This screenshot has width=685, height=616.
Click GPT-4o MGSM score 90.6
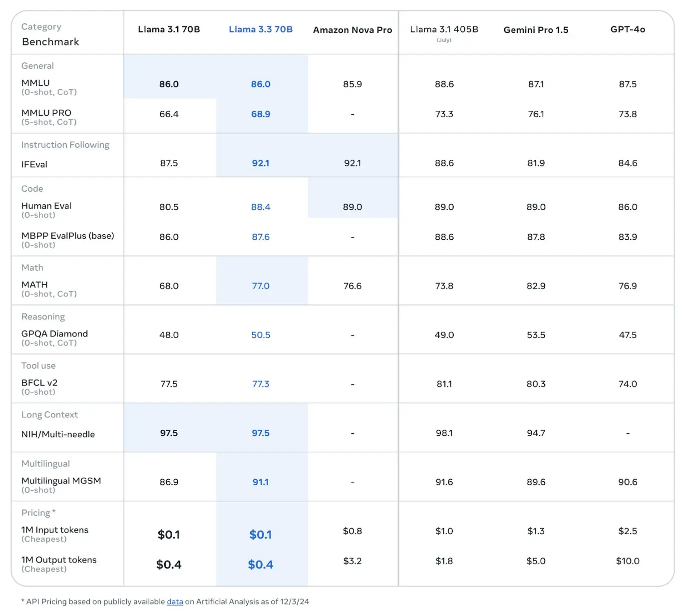click(628, 482)
